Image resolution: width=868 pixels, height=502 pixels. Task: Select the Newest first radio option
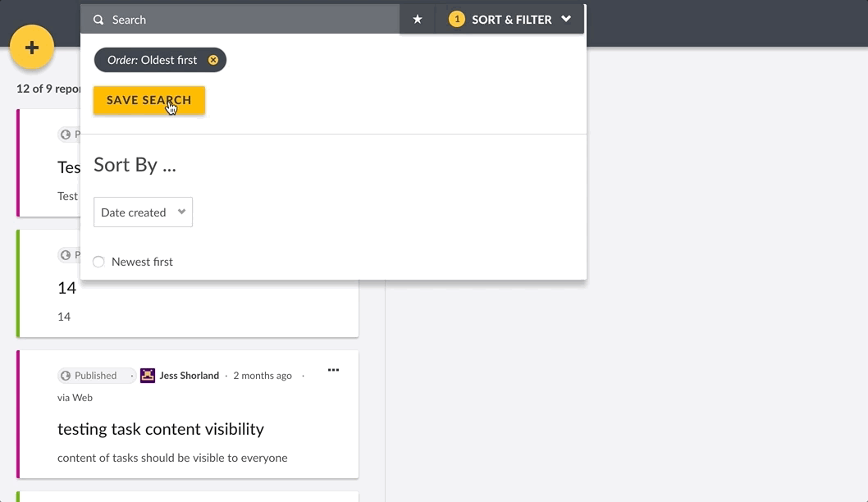98,262
